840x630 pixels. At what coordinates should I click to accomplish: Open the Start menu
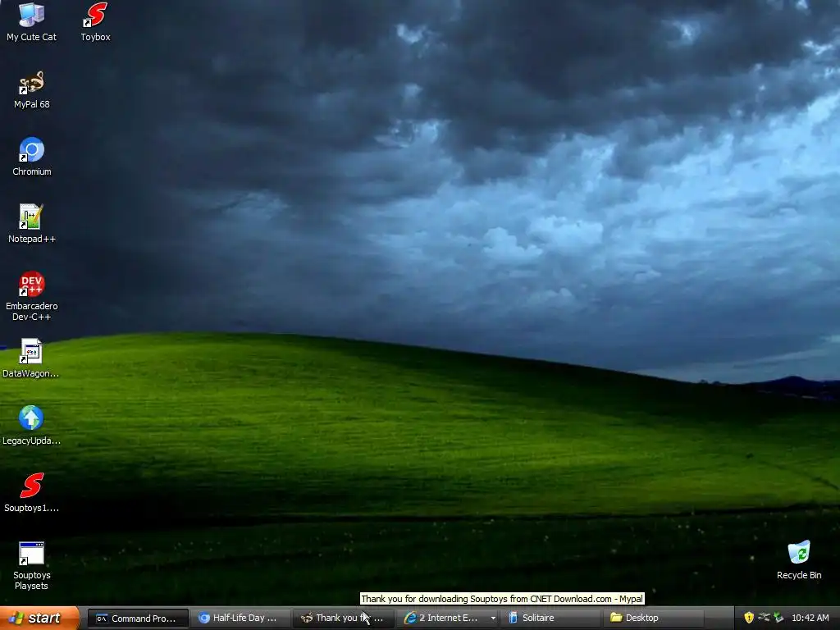point(39,618)
